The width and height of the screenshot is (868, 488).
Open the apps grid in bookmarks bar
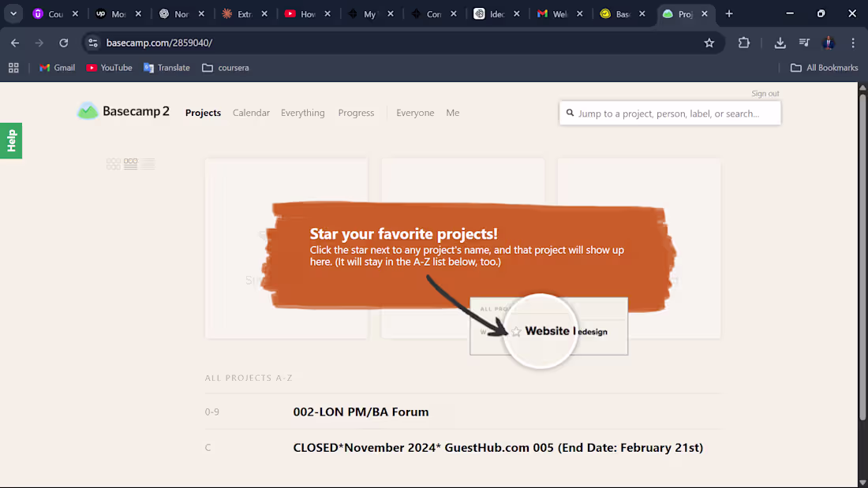13,68
